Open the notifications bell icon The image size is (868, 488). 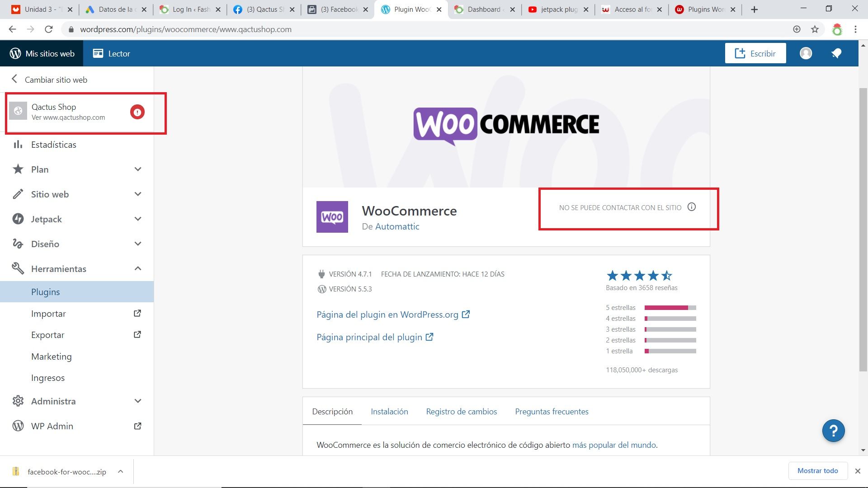coord(836,53)
